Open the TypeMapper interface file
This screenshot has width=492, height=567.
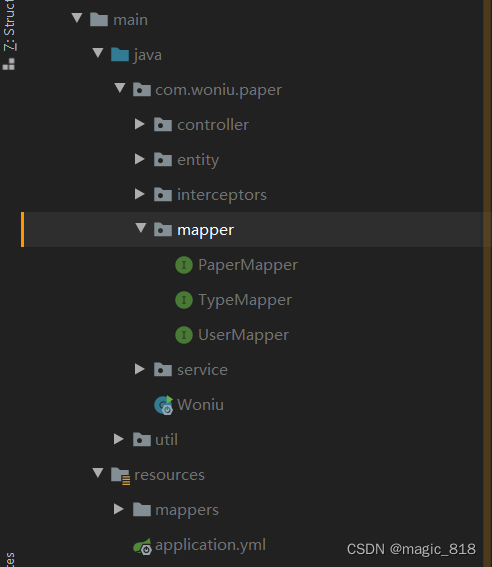pyautogui.click(x=245, y=300)
